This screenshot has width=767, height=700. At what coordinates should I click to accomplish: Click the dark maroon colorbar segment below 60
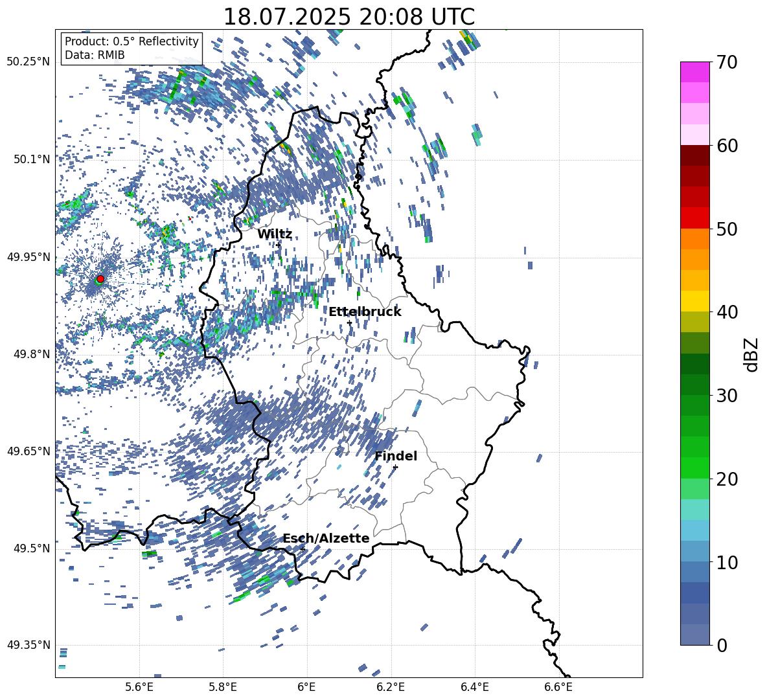pos(694,155)
